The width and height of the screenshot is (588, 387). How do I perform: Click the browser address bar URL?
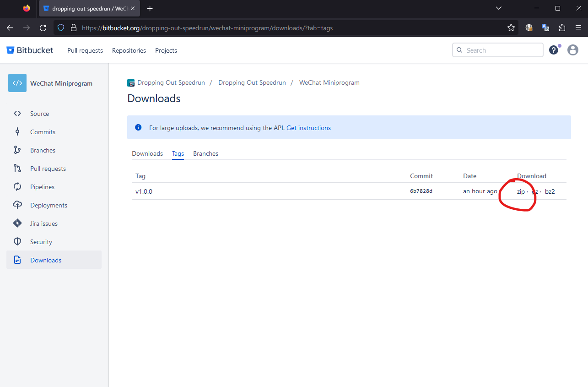pos(207,28)
